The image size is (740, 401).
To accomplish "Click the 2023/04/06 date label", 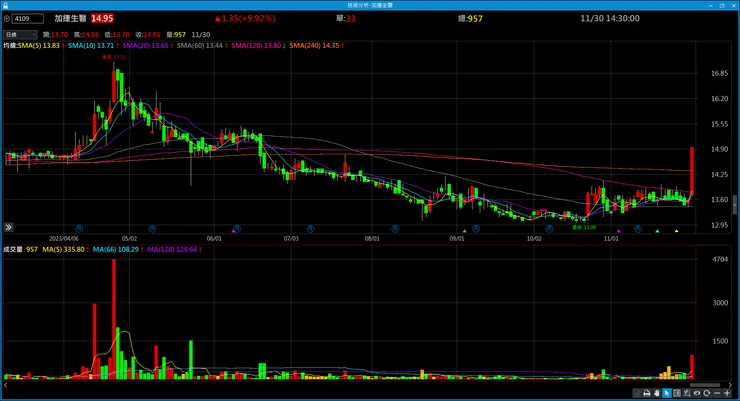I will (64, 238).
